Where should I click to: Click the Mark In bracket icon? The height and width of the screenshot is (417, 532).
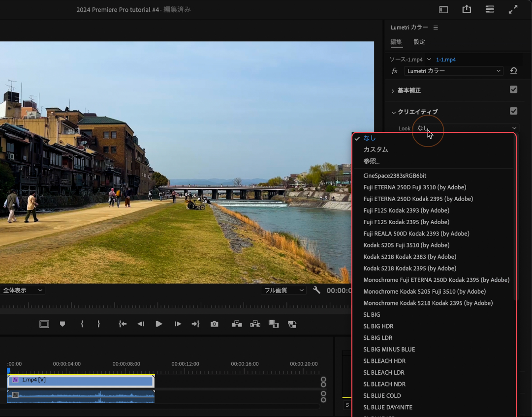pos(82,324)
